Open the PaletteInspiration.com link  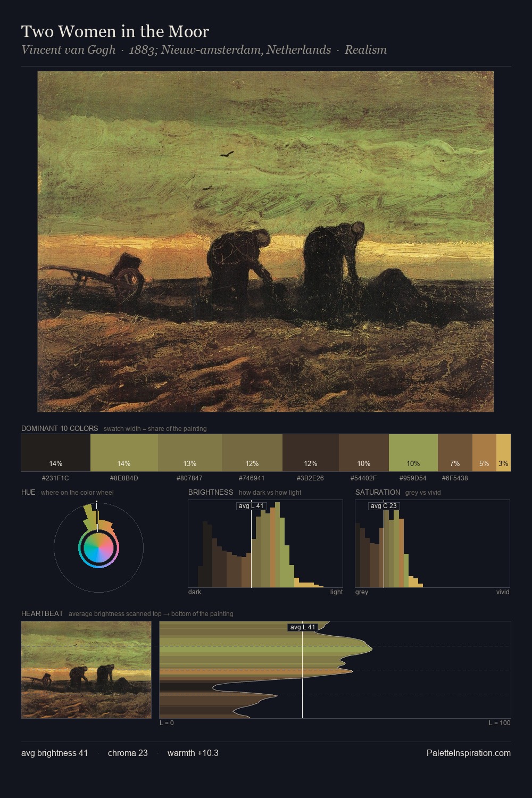tap(469, 753)
